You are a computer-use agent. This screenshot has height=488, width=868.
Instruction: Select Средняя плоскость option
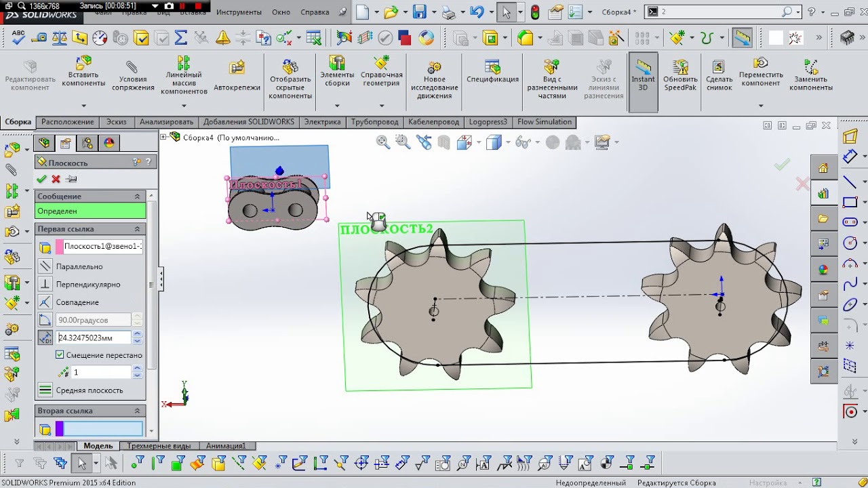click(x=45, y=390)
